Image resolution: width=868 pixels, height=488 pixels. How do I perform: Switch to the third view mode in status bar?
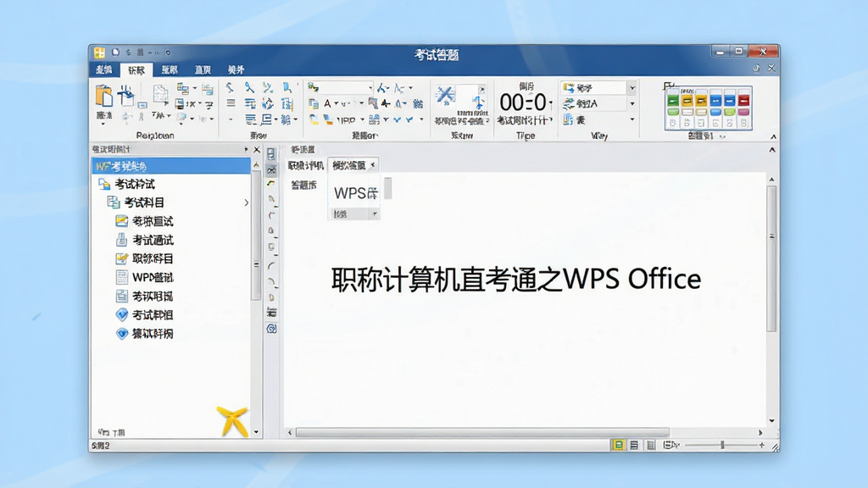tap(651, 445)
